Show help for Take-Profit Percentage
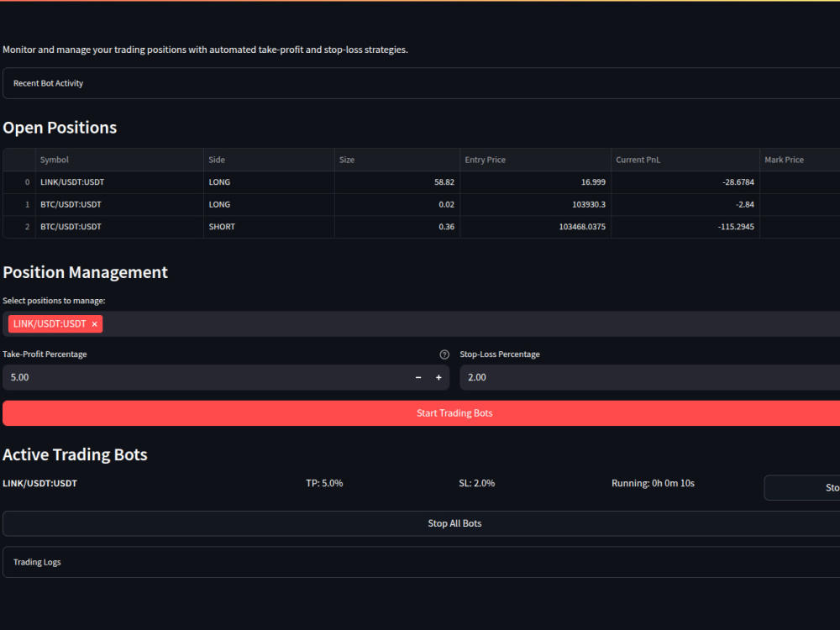This screenshot has height=630, width=840. 444,354
